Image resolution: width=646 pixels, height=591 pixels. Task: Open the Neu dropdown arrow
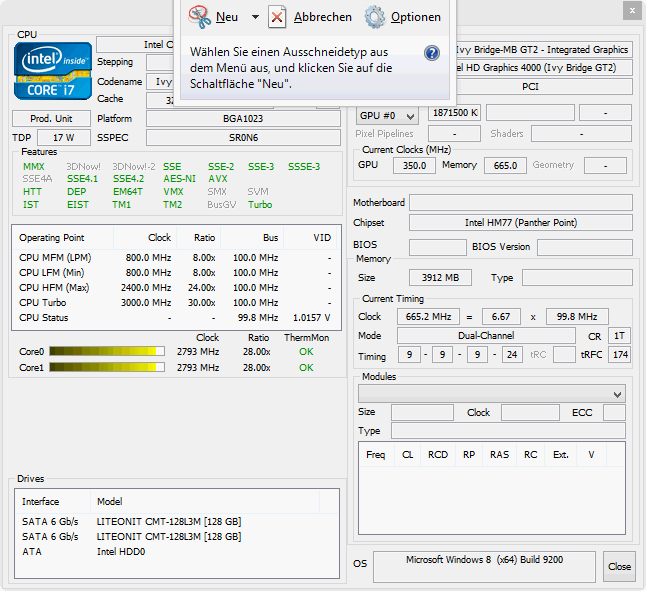point(255,17)
